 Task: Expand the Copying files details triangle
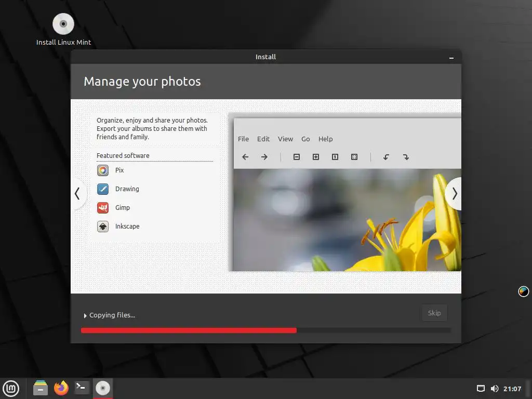(x=85, y=316)
